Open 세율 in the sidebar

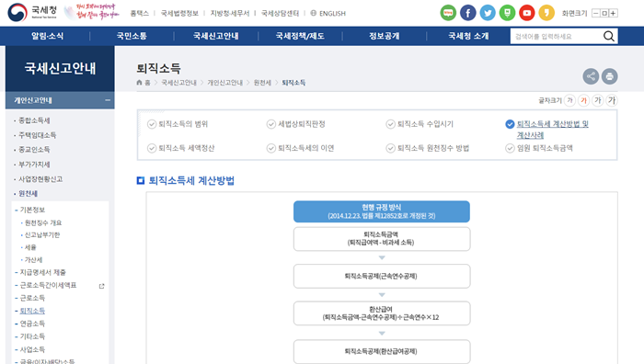30,247
